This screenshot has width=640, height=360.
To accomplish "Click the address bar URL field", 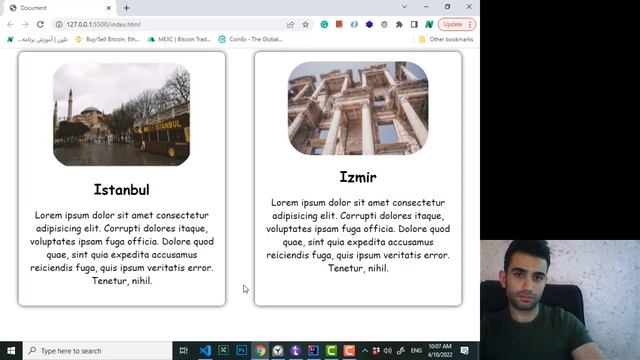I will pyautogui.click(x=171, y=24).
